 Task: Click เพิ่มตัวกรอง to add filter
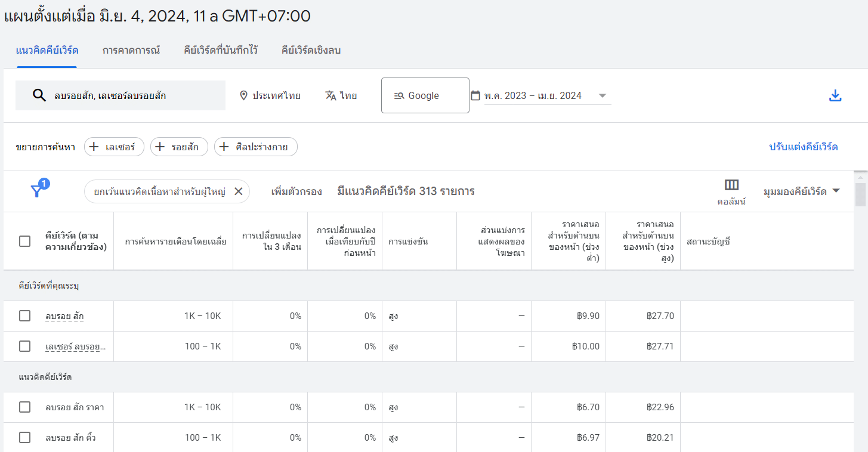click(296, 191)
